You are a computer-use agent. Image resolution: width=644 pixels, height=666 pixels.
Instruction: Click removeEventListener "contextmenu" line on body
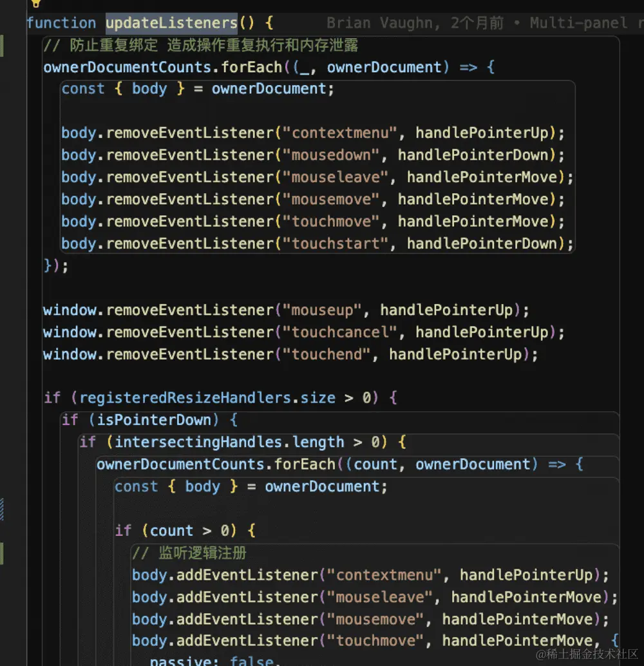pos(313,133)
